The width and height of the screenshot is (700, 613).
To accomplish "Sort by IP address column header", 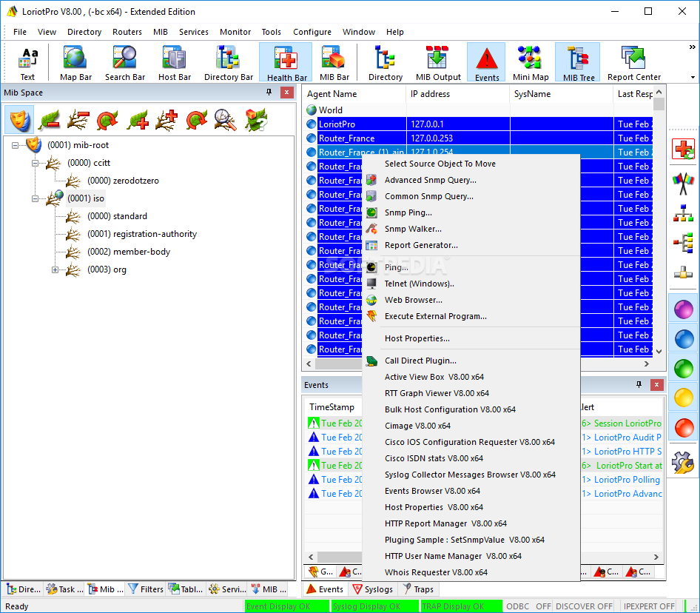I will click(457, 94).
